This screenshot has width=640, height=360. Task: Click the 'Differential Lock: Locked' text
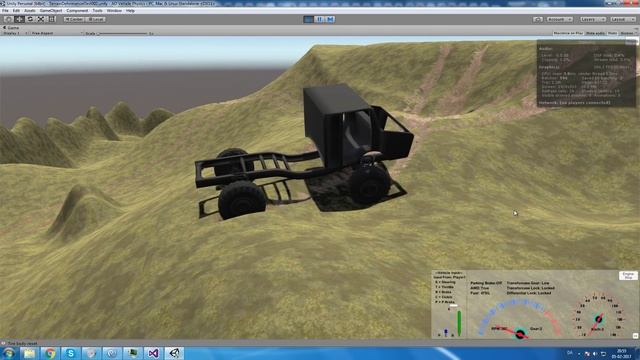tap(529, 293)
